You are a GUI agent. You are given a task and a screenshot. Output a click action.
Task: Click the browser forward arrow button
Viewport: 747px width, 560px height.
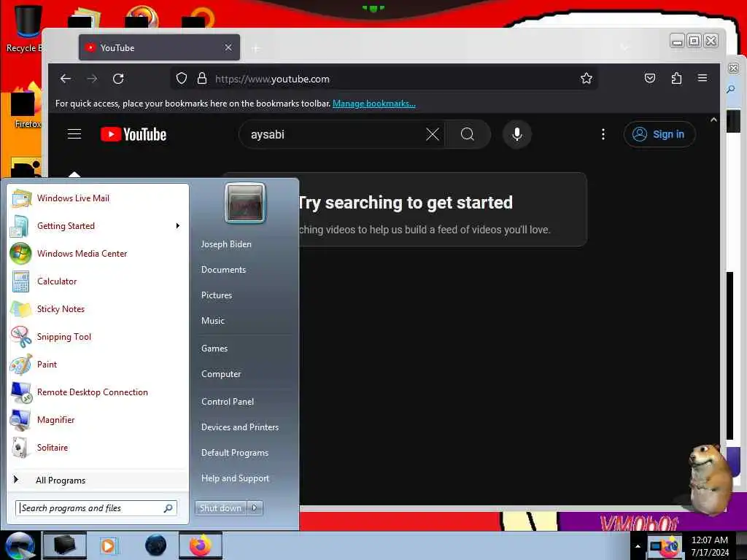point(92,79)
